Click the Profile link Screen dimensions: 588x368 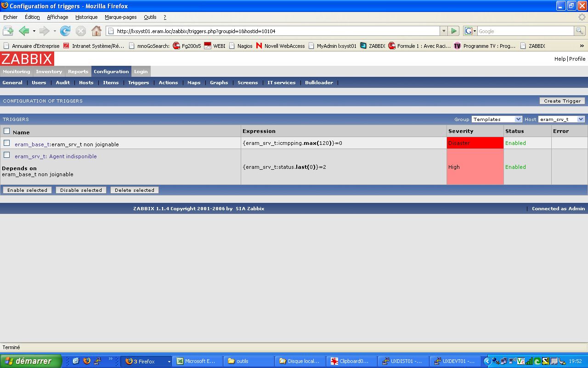(577, 59)
